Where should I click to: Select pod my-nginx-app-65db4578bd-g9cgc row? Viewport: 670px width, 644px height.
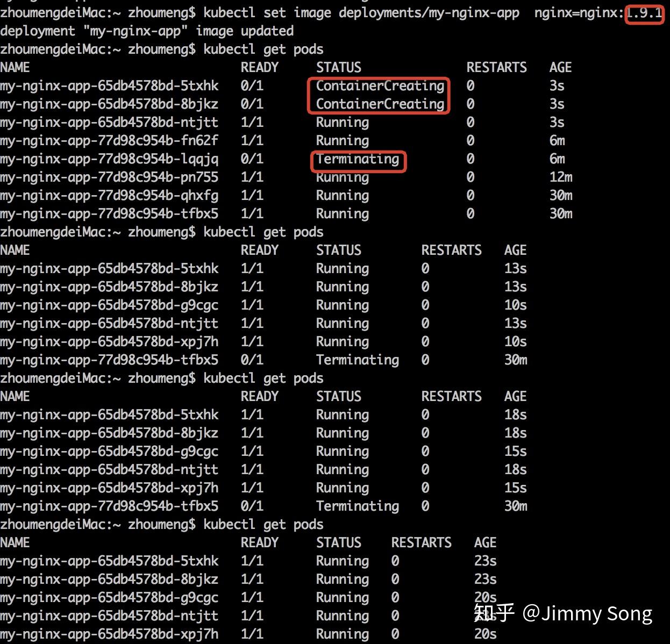(x=110, y=305)
